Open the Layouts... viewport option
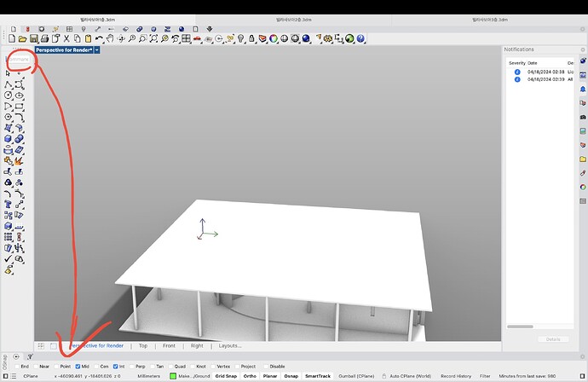The height and width of the screenshot is (382, 588). (229, 345)
